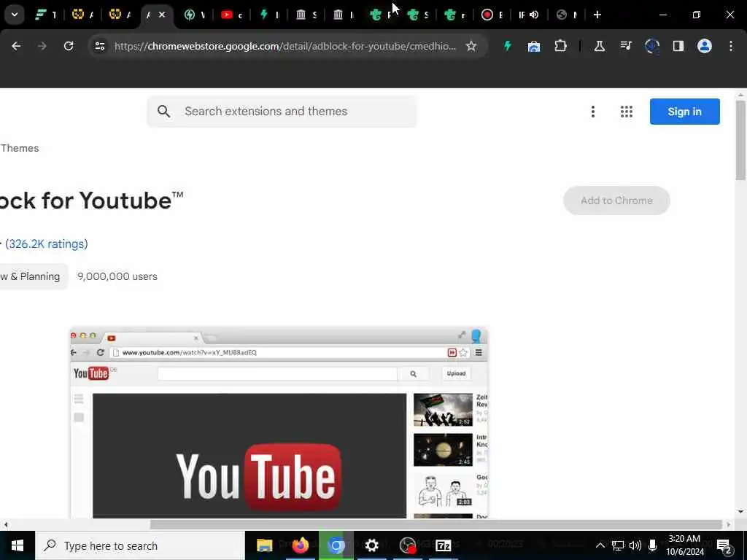The height and width of the screenshot is (560, 747).
Task: Click the green lightning bolt extension icon
Action: click(508, 46)
